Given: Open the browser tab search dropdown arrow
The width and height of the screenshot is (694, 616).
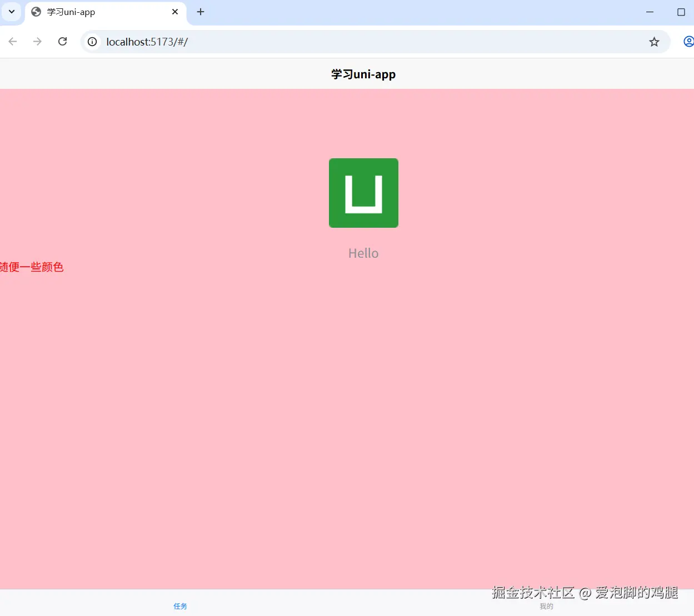Looking at the screenshot, I should click(x=12, y=12).
